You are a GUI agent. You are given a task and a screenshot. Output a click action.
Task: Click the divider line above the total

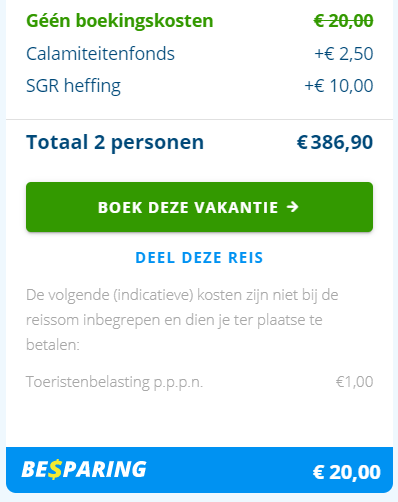(199, 119)
